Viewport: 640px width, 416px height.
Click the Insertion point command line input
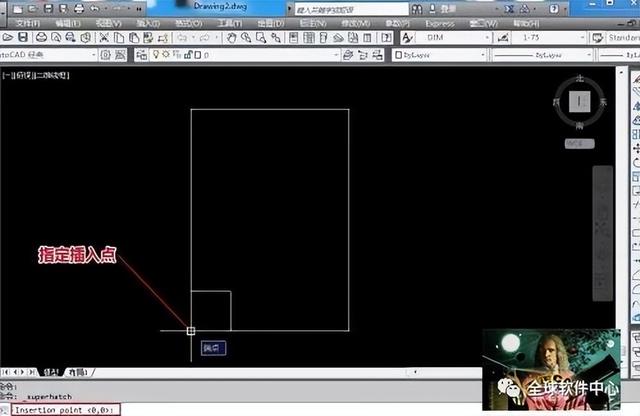point(66,410)
